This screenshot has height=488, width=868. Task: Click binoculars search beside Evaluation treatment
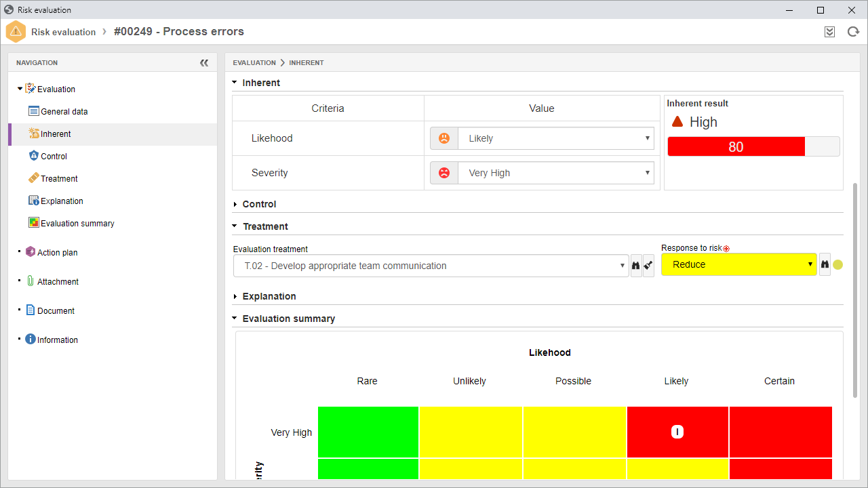click(x=636, y=266)
